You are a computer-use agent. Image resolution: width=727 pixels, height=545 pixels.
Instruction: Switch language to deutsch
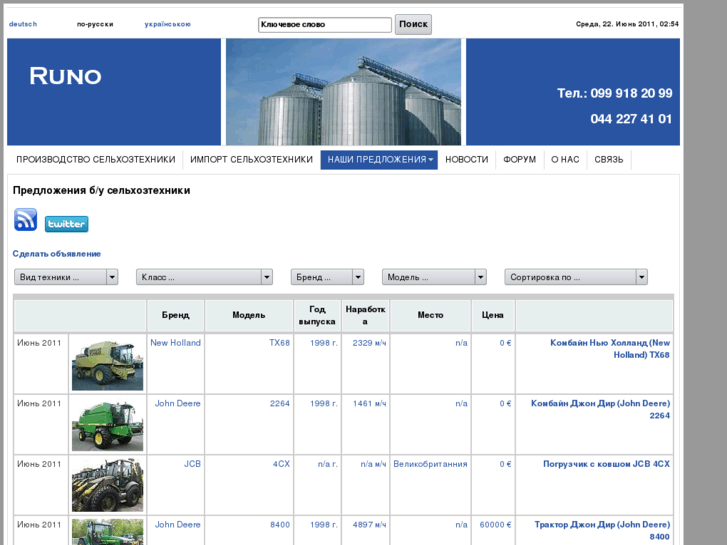[23, 24]
